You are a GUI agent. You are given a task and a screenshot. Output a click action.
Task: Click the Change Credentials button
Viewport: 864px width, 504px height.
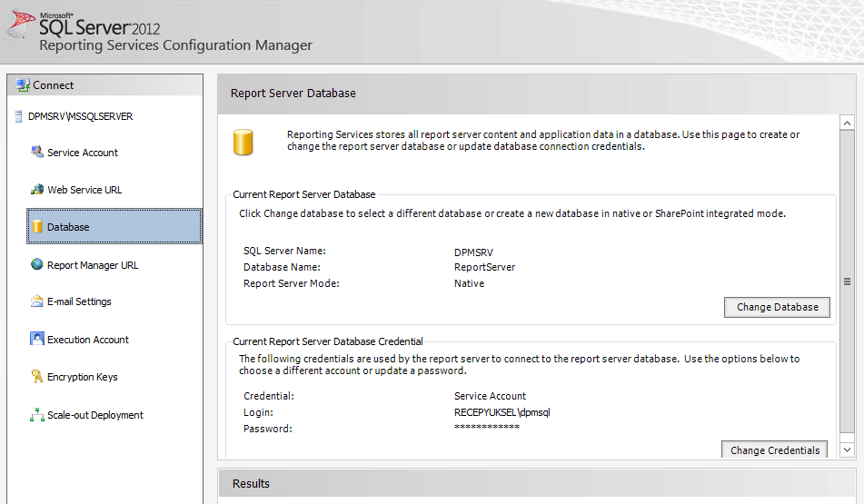tap(775, 450)
